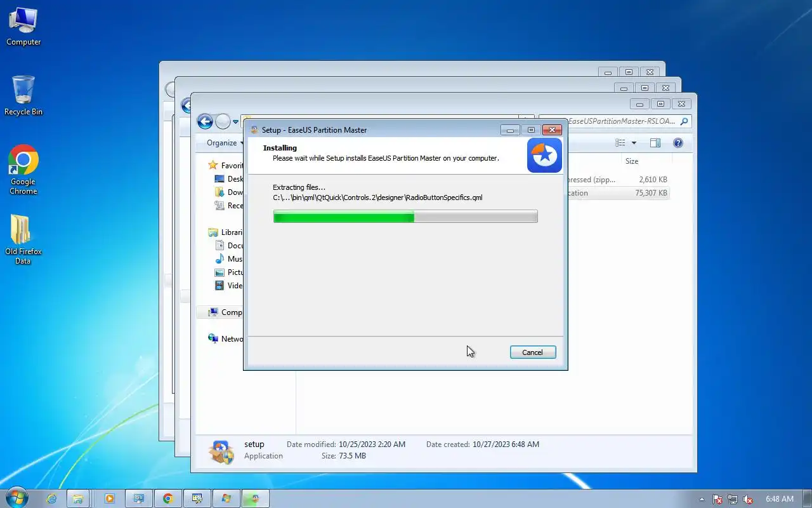Click Date modified value in details pane

click(372, 444)
